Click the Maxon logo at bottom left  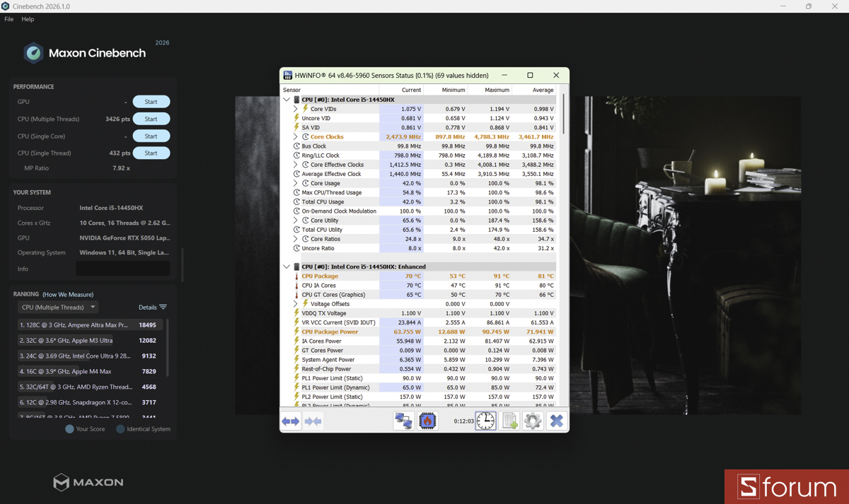[x=88, y=482]
